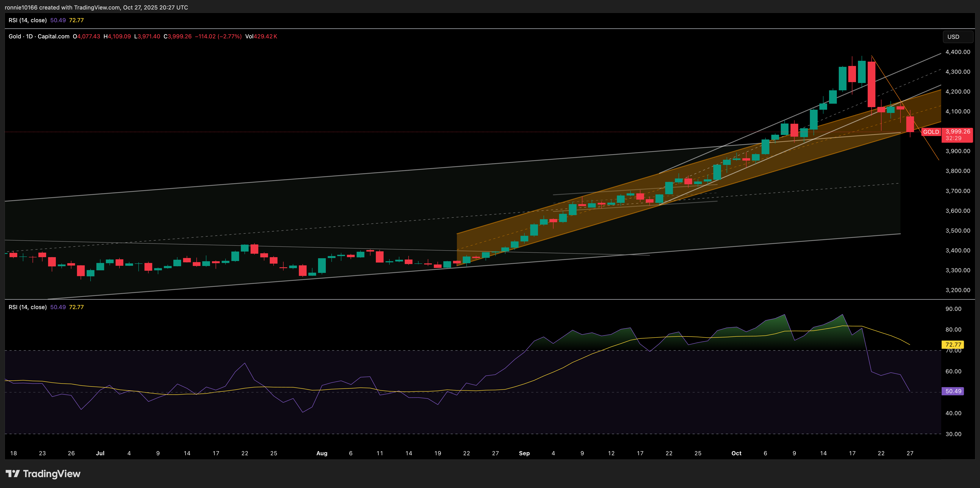980x488 pixels.
Task: Click the purple 50.49 RSI axis label
Action: click(x=953, y=391)
